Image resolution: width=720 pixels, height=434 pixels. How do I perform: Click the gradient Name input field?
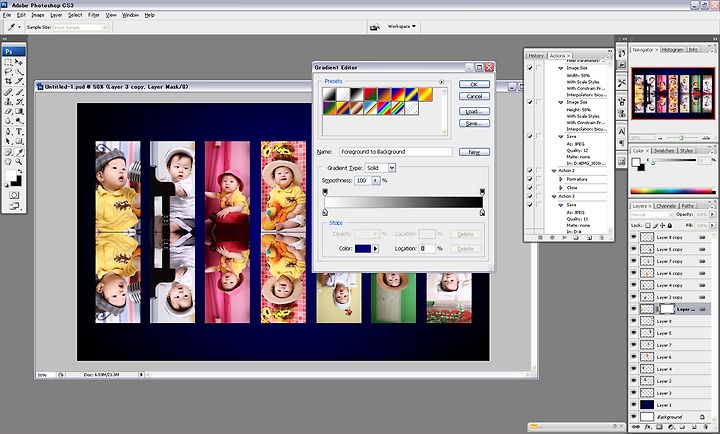click(396, 152)
